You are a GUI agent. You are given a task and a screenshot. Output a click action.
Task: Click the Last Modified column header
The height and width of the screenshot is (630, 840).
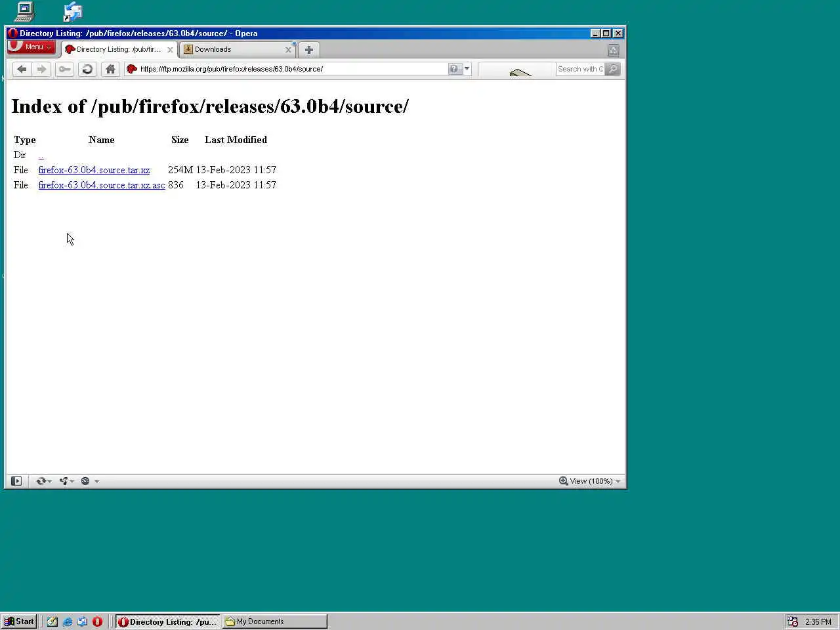[x=236, y=140]
